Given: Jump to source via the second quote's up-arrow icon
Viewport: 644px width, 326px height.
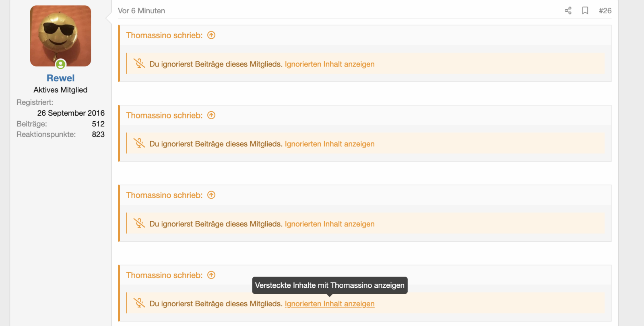Looking at the screenshot, I should click(x=211, y=115).
